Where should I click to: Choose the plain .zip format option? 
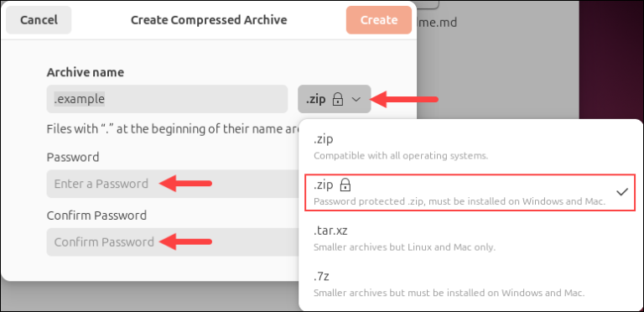[470, 147]
